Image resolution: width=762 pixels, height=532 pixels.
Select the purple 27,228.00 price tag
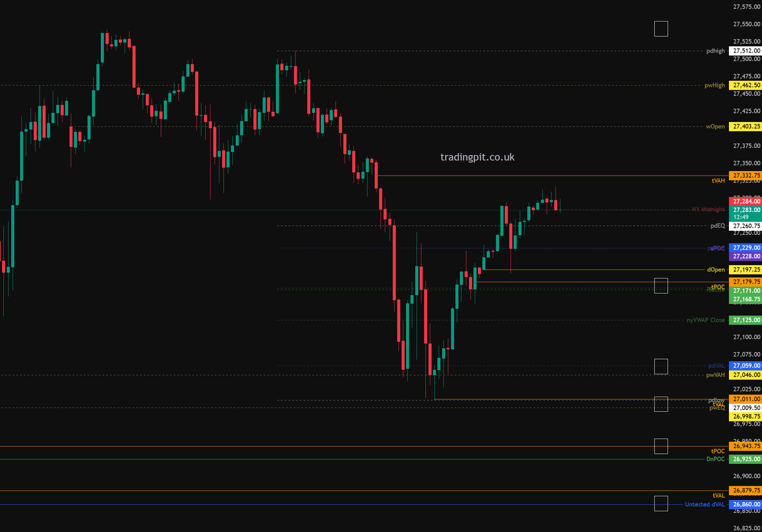[x=745, y=257]
